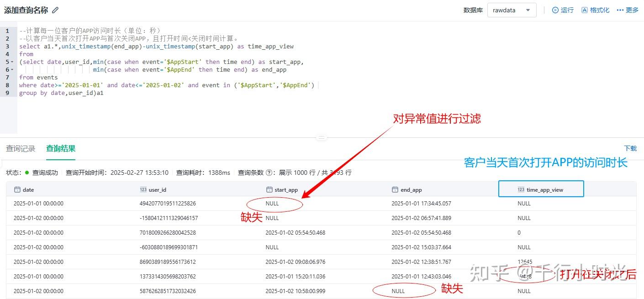Select end_app cell 2025-01-02 06:57:41.889
This screenshot has height=299, width=644.
(421, 218)
